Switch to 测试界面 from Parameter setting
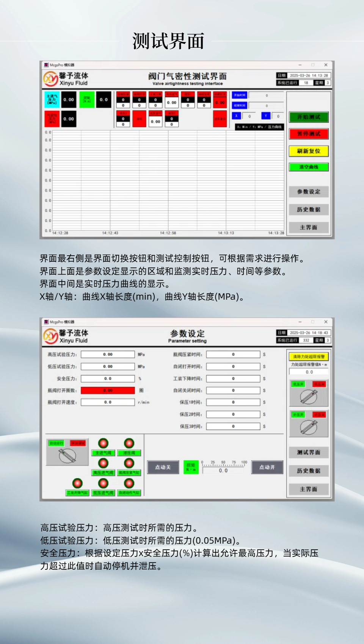 tap(309, 452)
